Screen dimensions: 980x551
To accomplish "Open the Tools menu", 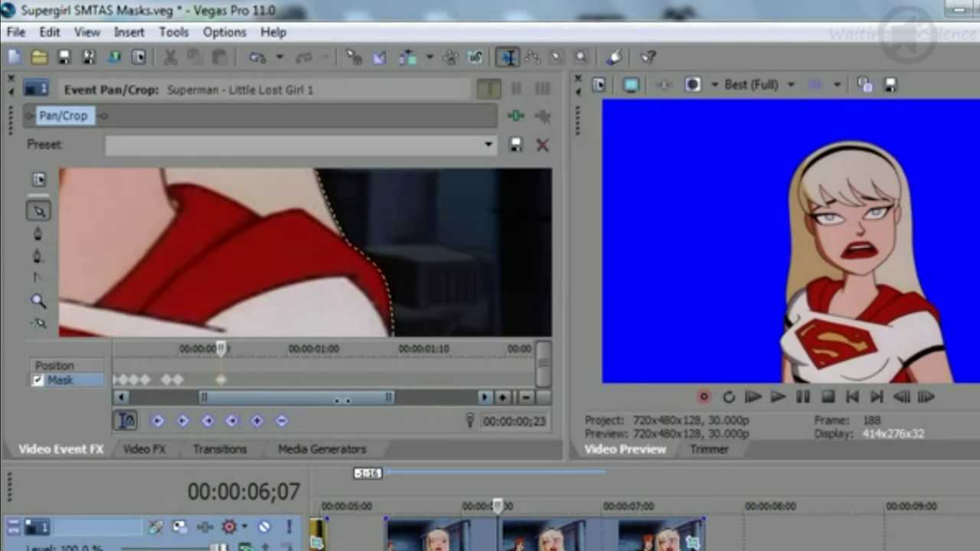I will pos(174,32).
